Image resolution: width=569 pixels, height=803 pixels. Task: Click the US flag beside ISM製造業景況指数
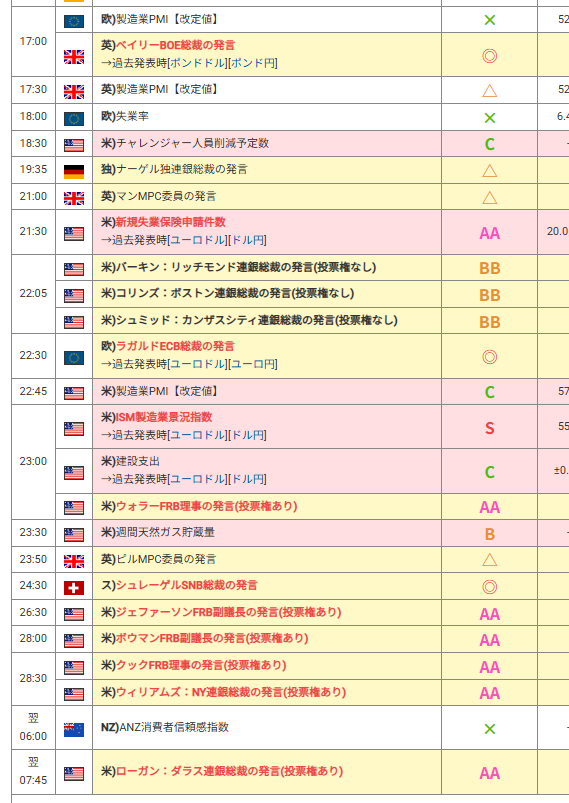point(74,429)
